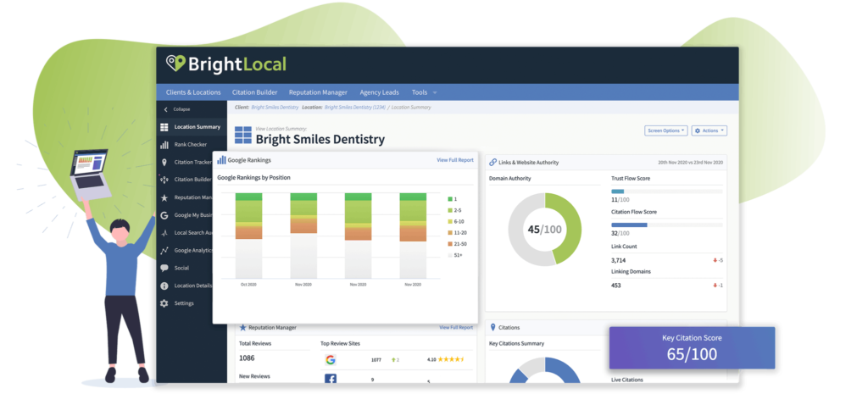This screenshot has width=868, height=405.
Task: Click the Local Search Audit pulse icon
Action: (x=164, y=233)
